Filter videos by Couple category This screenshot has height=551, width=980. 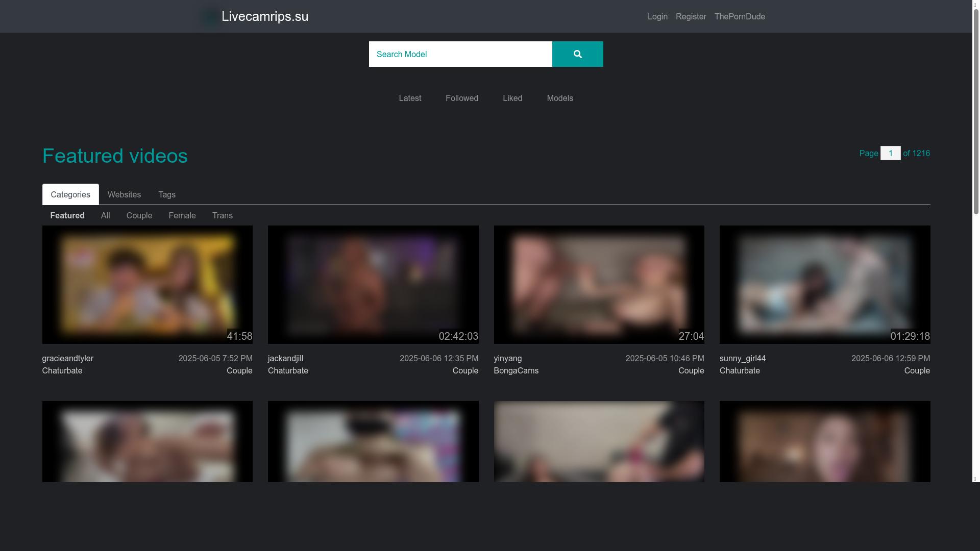click(139, 215)
